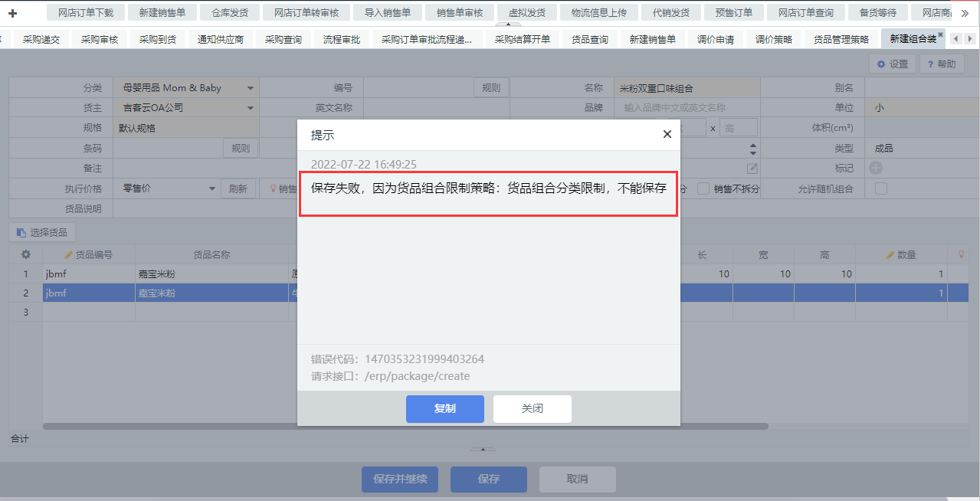Switch to the 货品查询 tab
The width and height of the screenshot is (980, 501).
click(589, 39)
